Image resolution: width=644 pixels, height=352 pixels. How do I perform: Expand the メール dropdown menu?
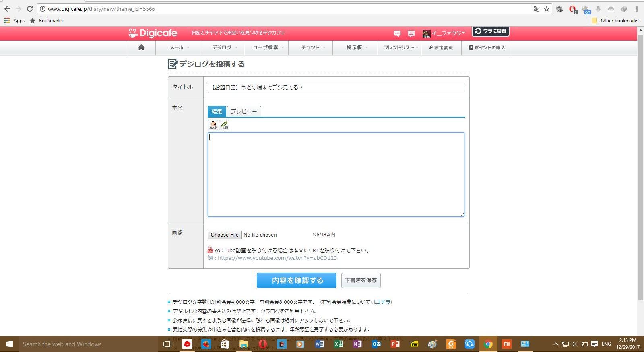click(179, 47)
